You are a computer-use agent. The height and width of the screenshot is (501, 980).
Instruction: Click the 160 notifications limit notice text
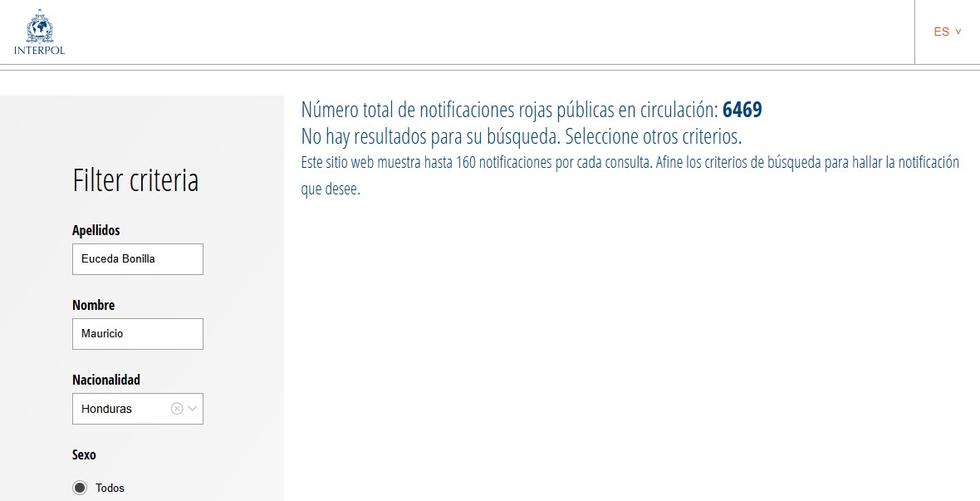click(x=630, y=163)
